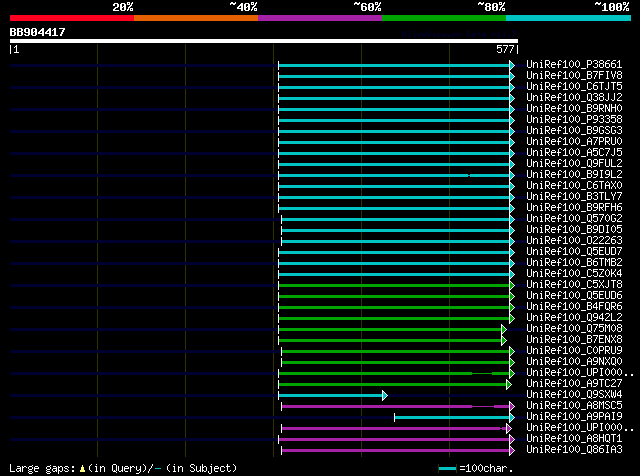Click the query end position label 577
This screenshot has height=476, width=640.
click(x=505, y=49)
